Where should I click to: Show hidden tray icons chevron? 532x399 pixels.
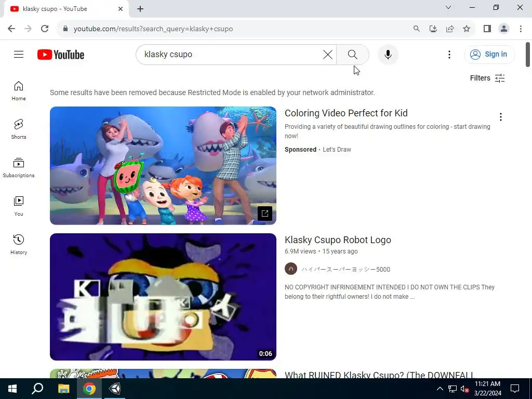click(x=440, y=389)
